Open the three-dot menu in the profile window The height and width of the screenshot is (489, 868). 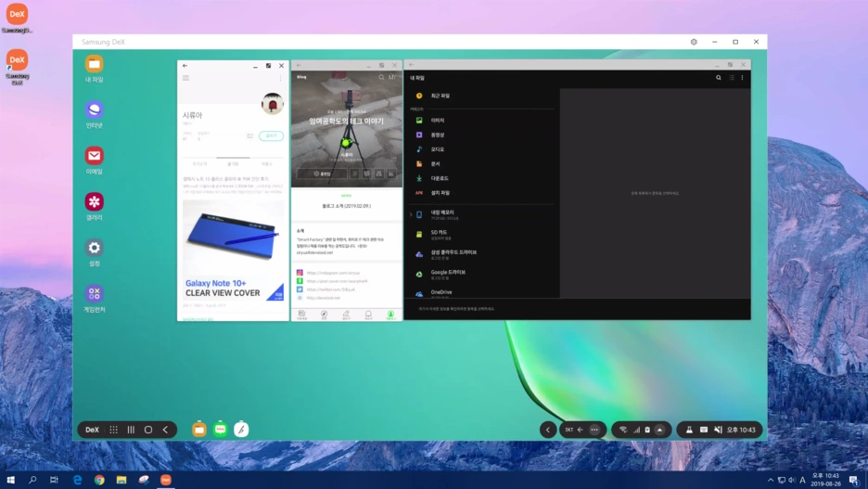280,78
